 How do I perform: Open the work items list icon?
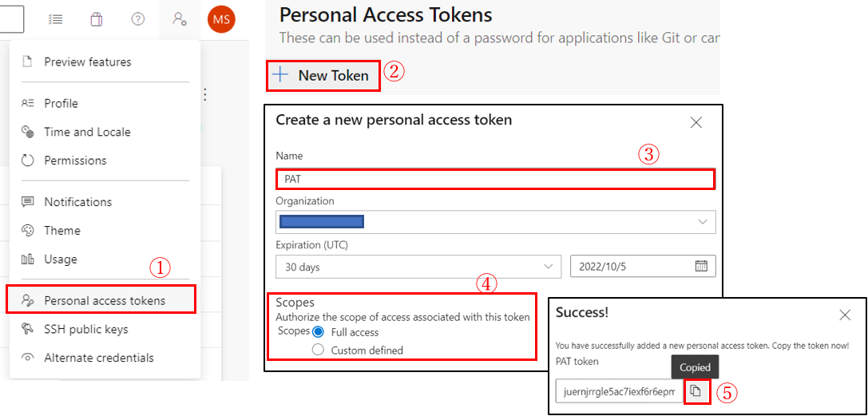point(55,19)
